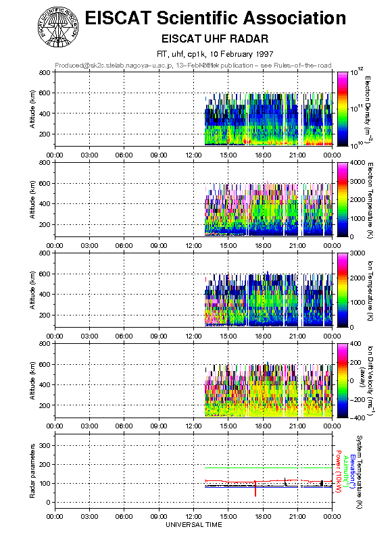392x554 pixels.
Task: Click the black system temperature spike near 20:00
Action: point(285,482)
